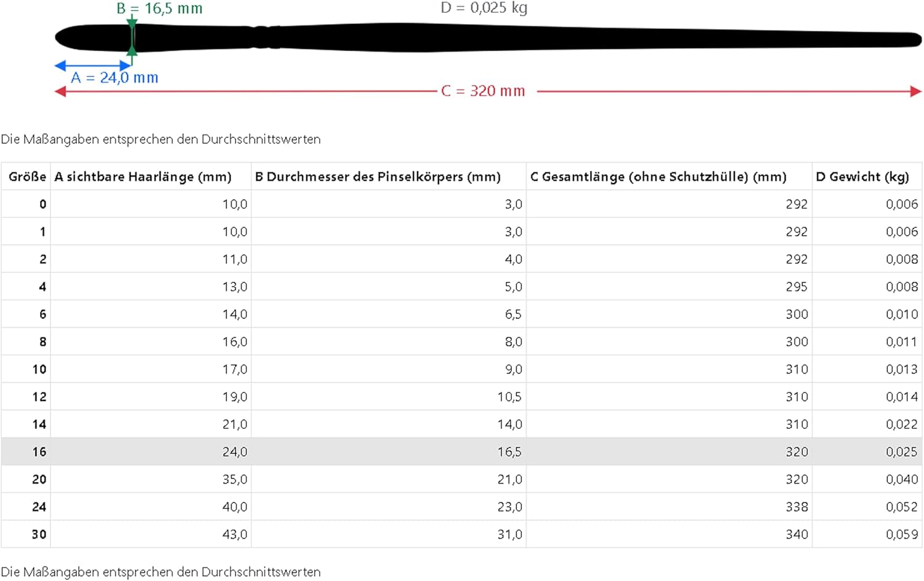Click size 0 in the Größe column
The height and width of the screenshot is (581, 924).
43,204
